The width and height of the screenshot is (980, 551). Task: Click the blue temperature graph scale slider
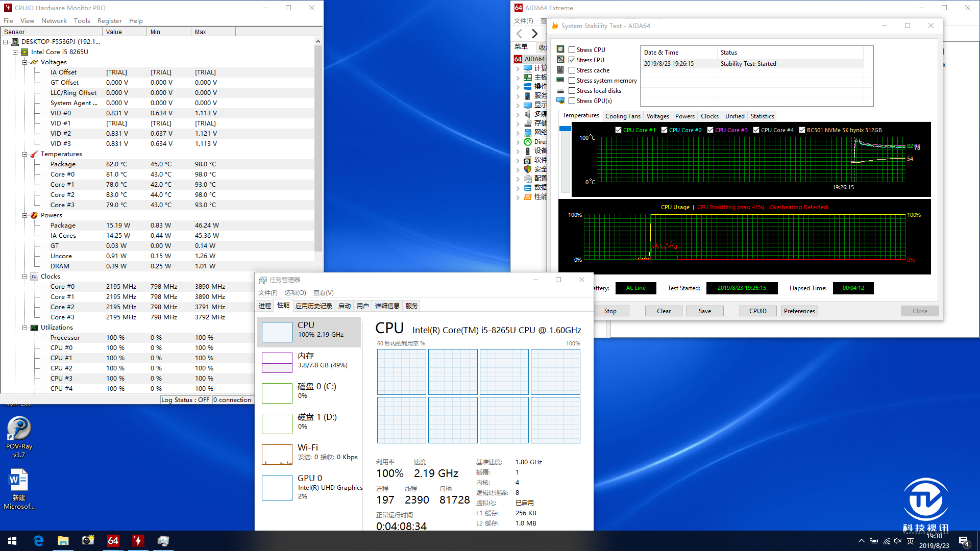[x=565, y=129]
